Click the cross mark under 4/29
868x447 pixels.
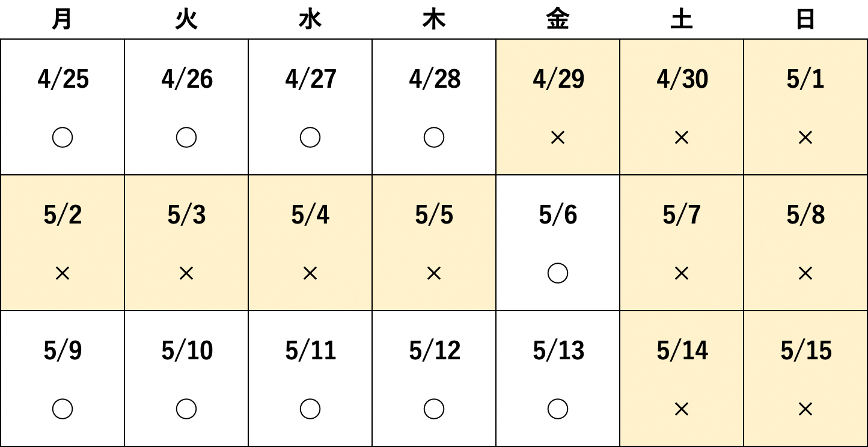tap(558, 138)
